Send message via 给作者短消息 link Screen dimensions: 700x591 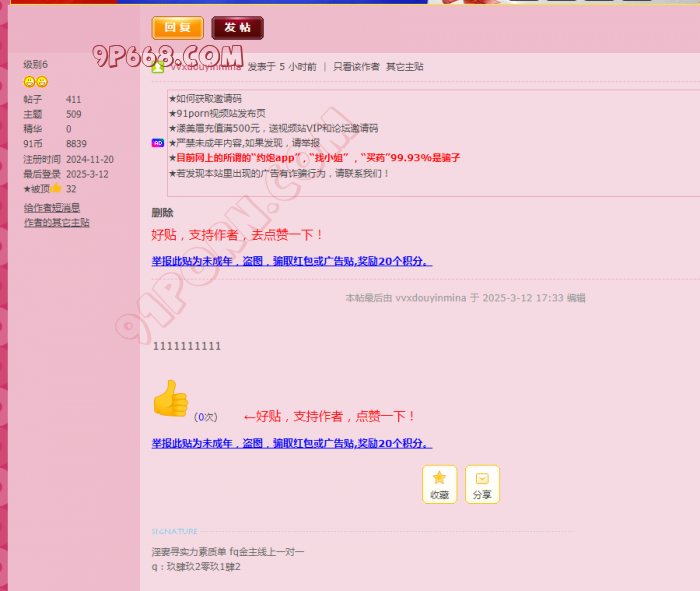(52, 208)
